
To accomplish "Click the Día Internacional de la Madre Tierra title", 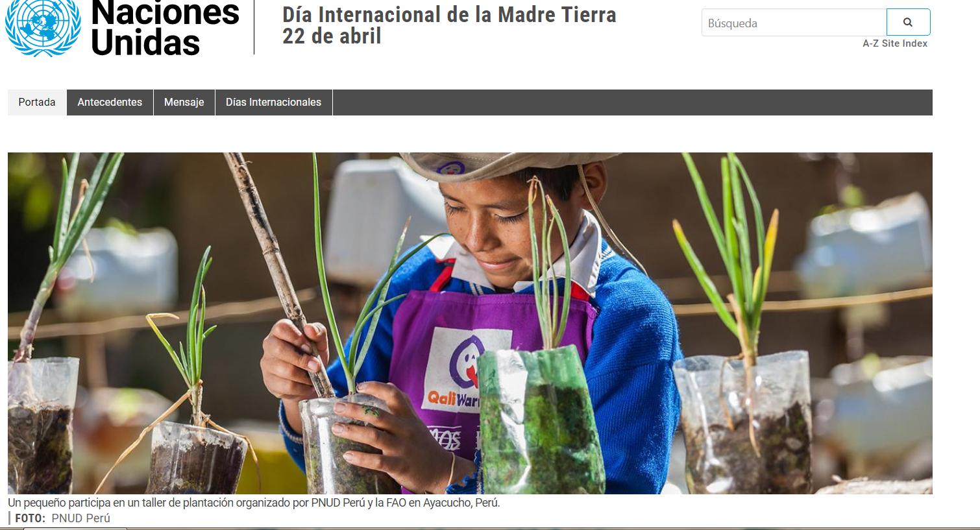I will (449, 14).
